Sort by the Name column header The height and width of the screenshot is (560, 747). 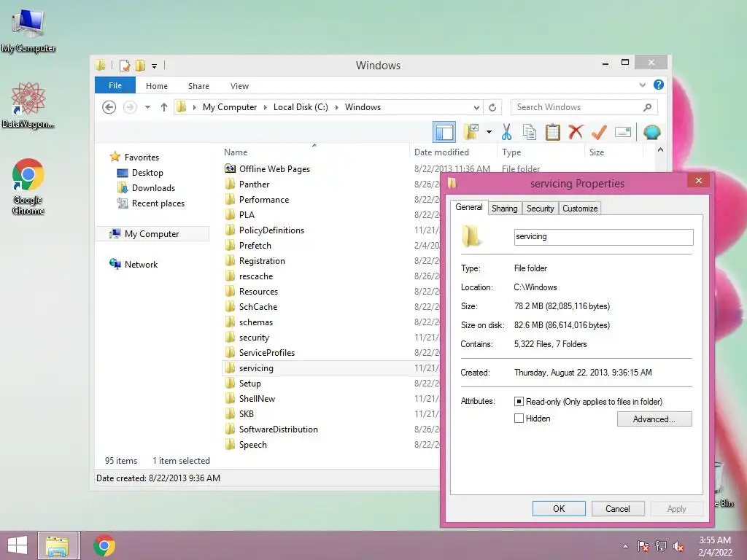click(x=236, y=152)
